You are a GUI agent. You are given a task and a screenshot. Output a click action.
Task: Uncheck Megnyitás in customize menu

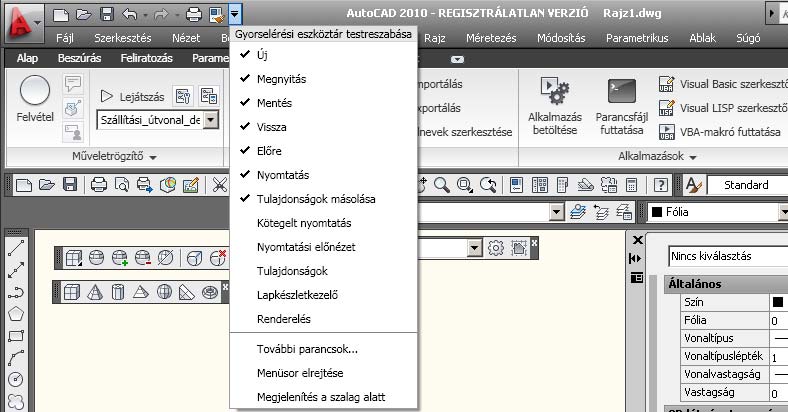[323, 79]
